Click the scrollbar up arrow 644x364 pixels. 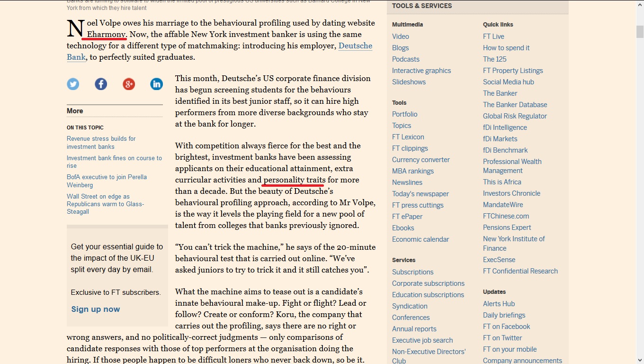(x=640, y=4)
